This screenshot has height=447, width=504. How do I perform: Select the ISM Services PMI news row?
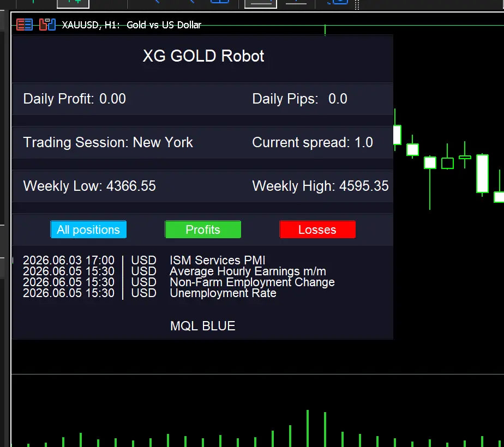144,260
